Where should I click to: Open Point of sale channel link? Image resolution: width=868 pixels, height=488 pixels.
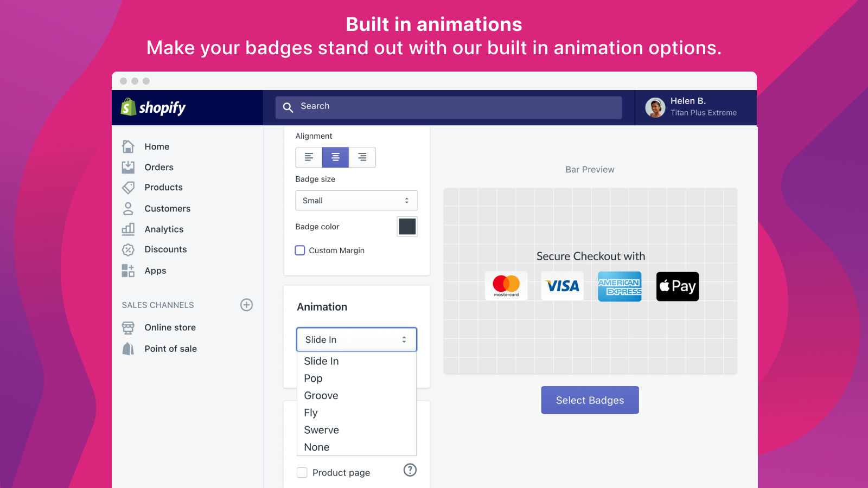tap(170, 349)
